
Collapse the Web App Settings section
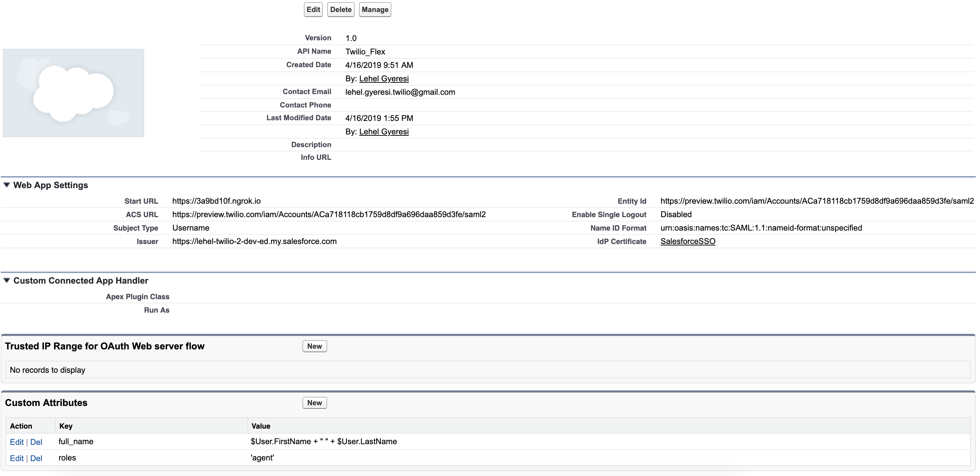click(6, 185)
